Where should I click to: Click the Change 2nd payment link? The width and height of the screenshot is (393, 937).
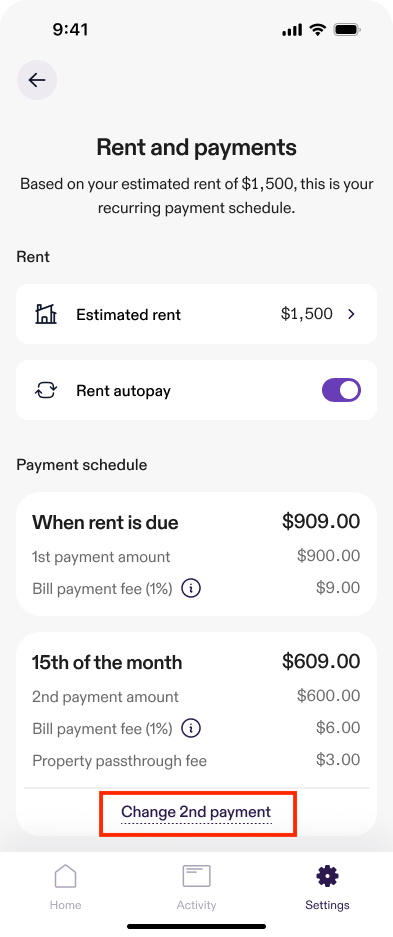coord(196,812)
